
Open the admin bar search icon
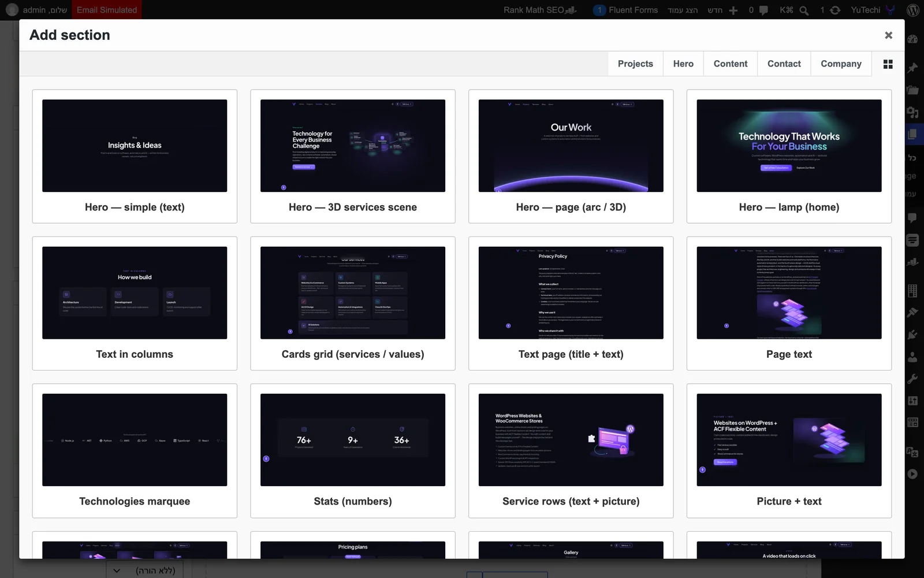click(x=804, y=10)
